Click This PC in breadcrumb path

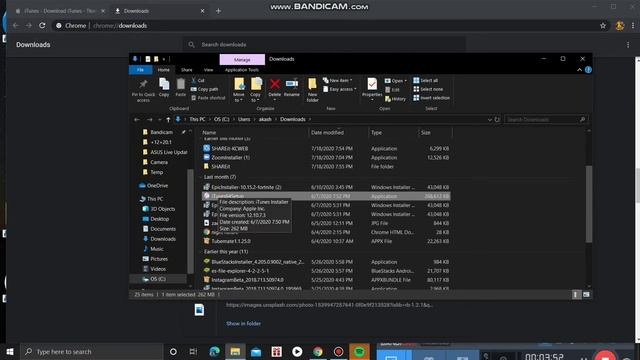coord(197,119)
